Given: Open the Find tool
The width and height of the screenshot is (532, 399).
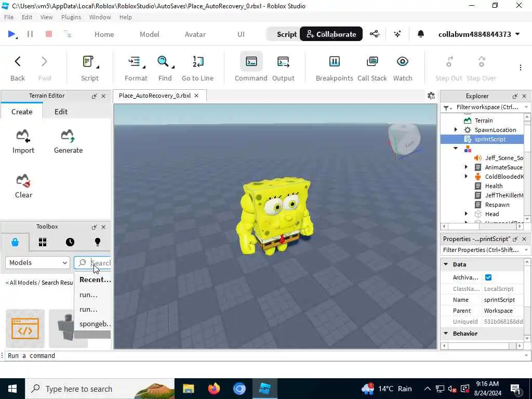Looking at the screenshot, I should pos(165,68).
